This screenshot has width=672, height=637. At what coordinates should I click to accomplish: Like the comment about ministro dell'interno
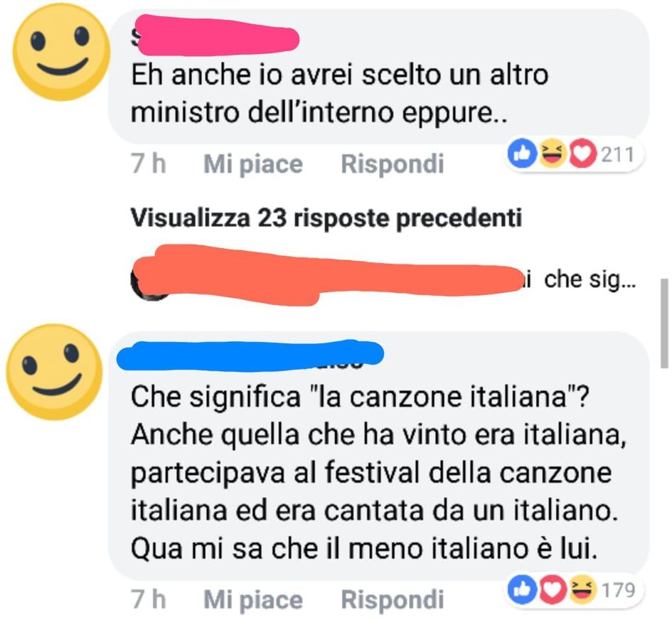pyautogui.click(x=253, y=164)
